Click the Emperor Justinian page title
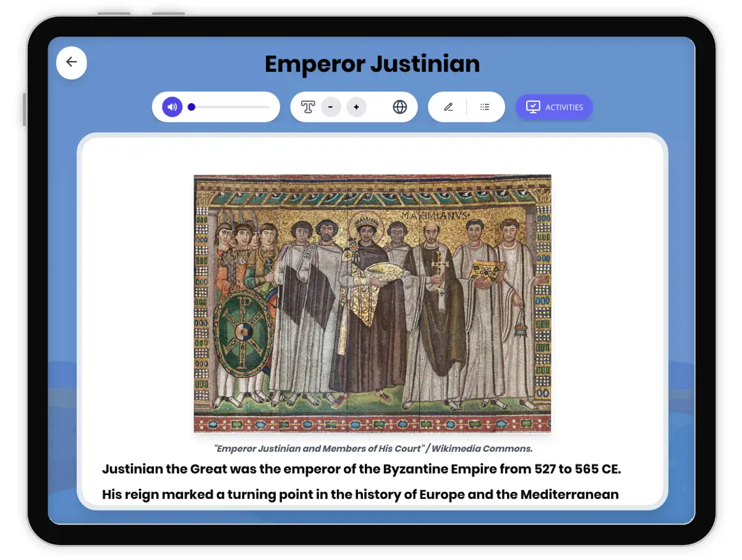The height and width of the screenshot is (560, 742). [x=372, y=64]
